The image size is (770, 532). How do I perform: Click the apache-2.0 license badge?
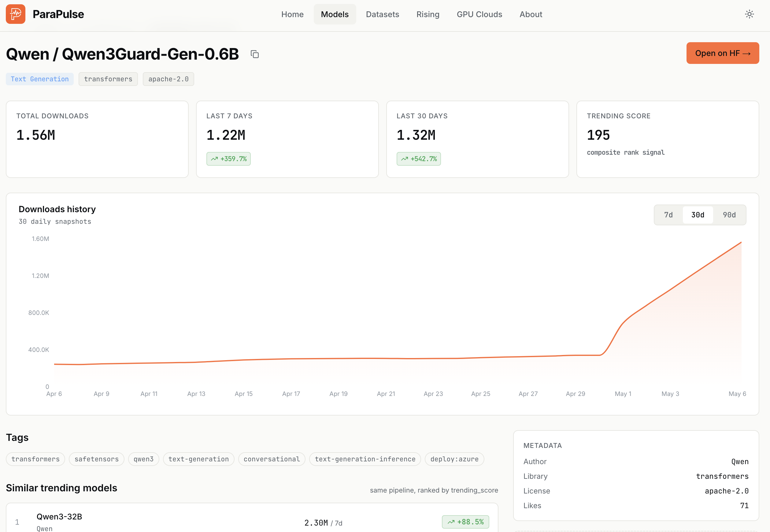point(168,79)
